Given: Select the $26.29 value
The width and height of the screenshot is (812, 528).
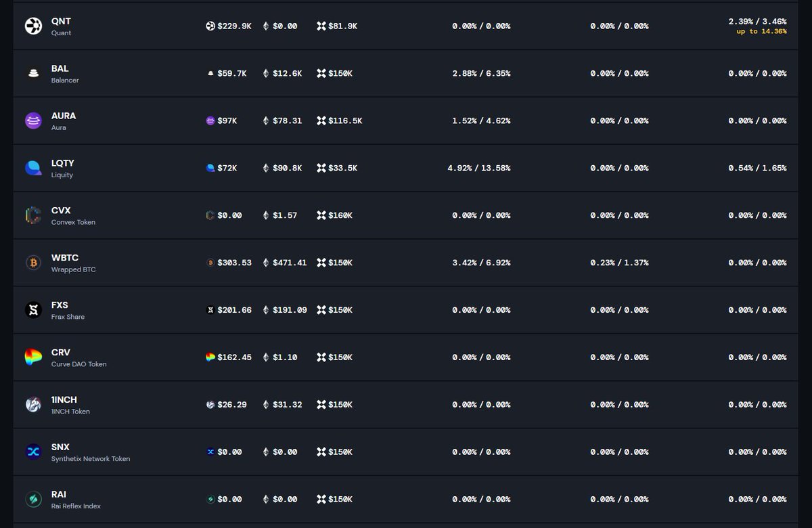Looking at the screenshot, I should click(232, 405).
